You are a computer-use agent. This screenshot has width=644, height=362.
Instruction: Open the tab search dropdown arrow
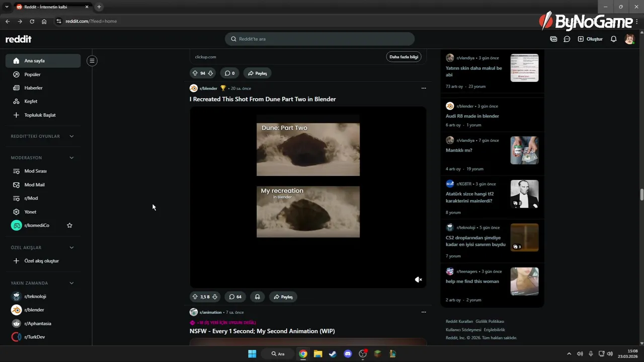pos(7,7)
